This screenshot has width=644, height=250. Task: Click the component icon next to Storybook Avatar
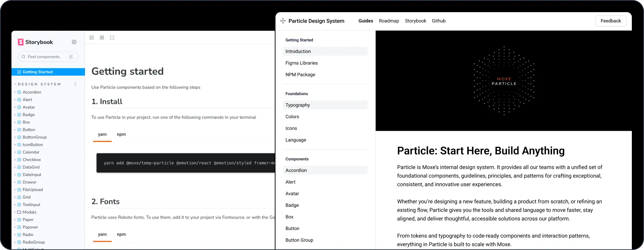coord(19,107)
